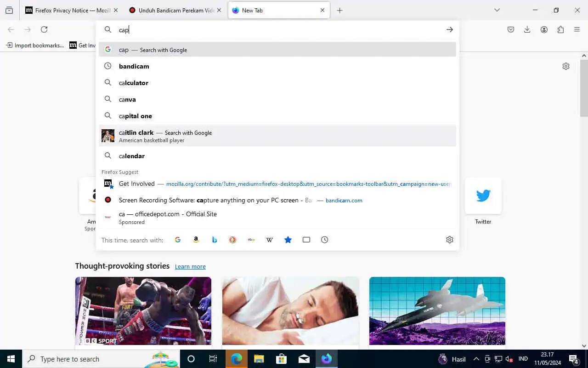Click the Go arrow in address bar
Screen dimensions: 588x368
(449, 29)
